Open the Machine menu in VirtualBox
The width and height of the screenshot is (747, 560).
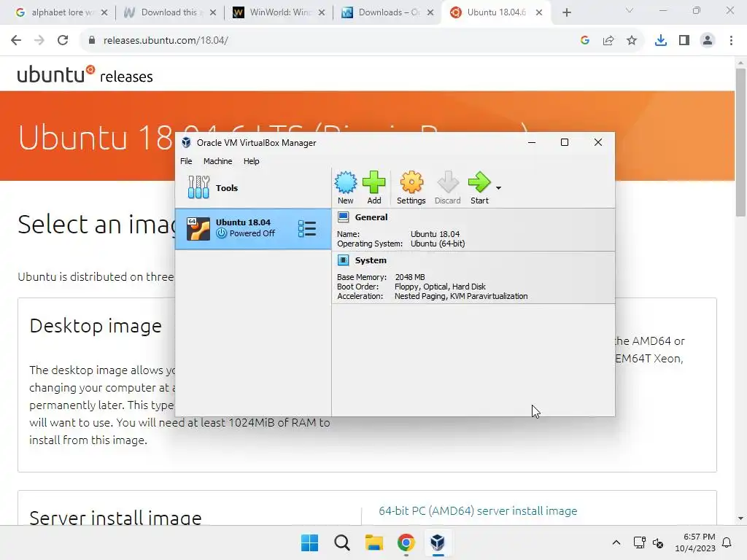pyautogui.click(x=217, y=161)
